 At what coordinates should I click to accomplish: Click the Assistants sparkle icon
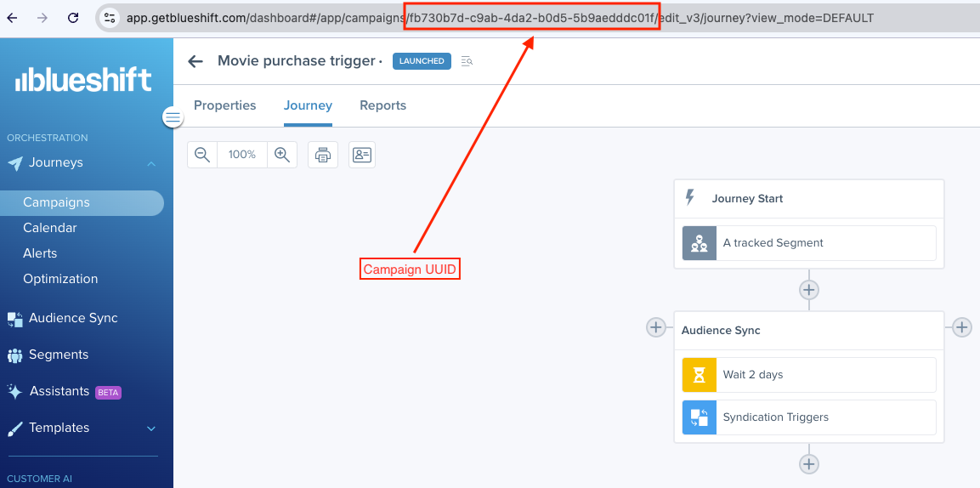coord(15,392)
